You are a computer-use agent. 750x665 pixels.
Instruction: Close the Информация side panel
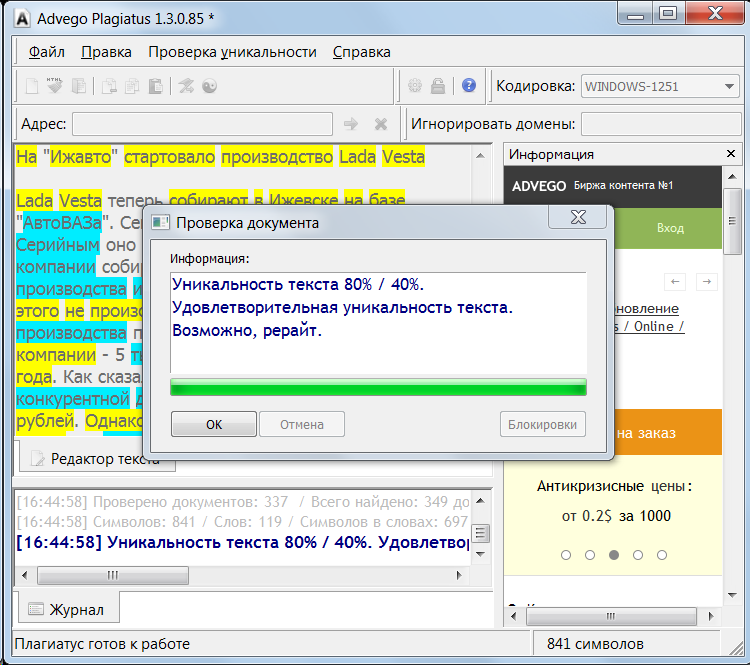(x=731, y=154)
